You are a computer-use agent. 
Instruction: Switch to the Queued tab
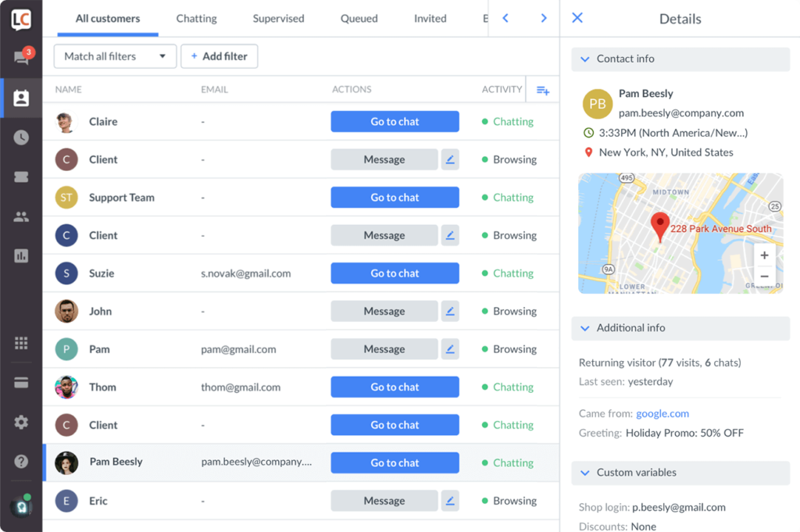click(x=359, y=18)
